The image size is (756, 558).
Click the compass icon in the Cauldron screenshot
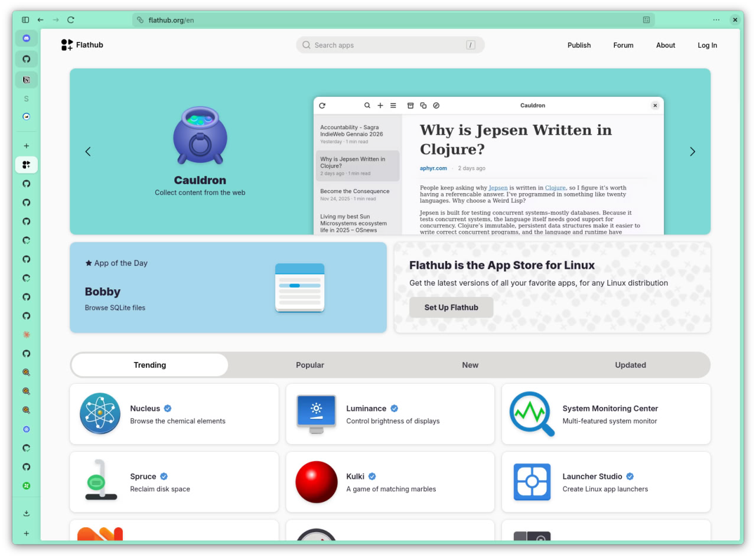tap(436, 106)
